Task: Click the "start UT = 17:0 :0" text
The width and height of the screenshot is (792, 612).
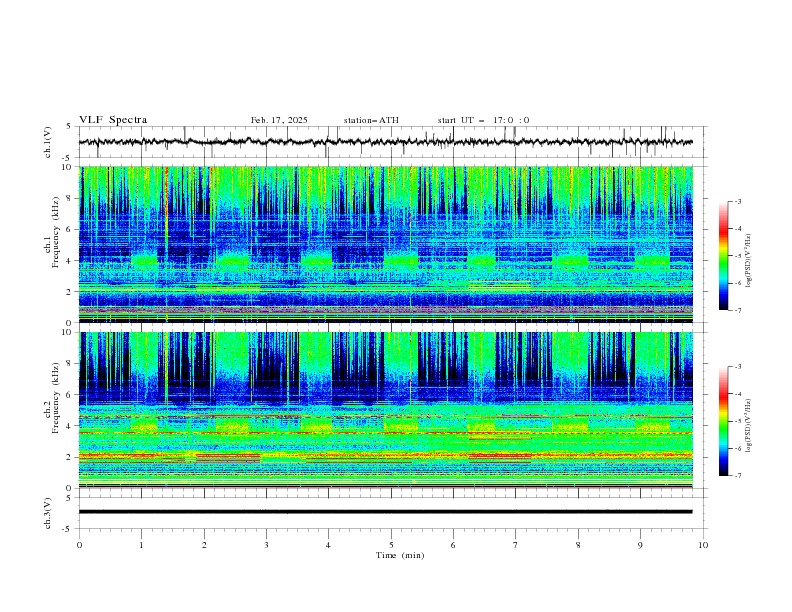Action: (483, 120)
